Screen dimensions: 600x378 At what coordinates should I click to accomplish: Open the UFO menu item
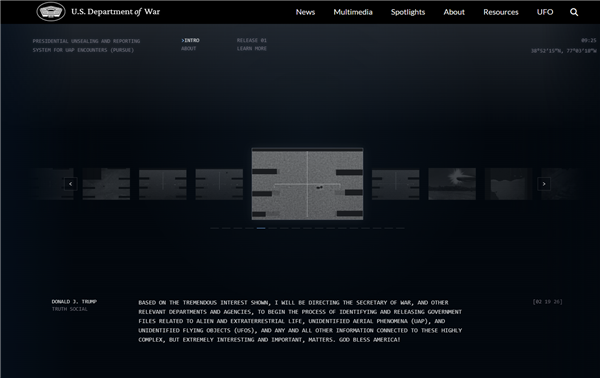click(x=545, y=12)
